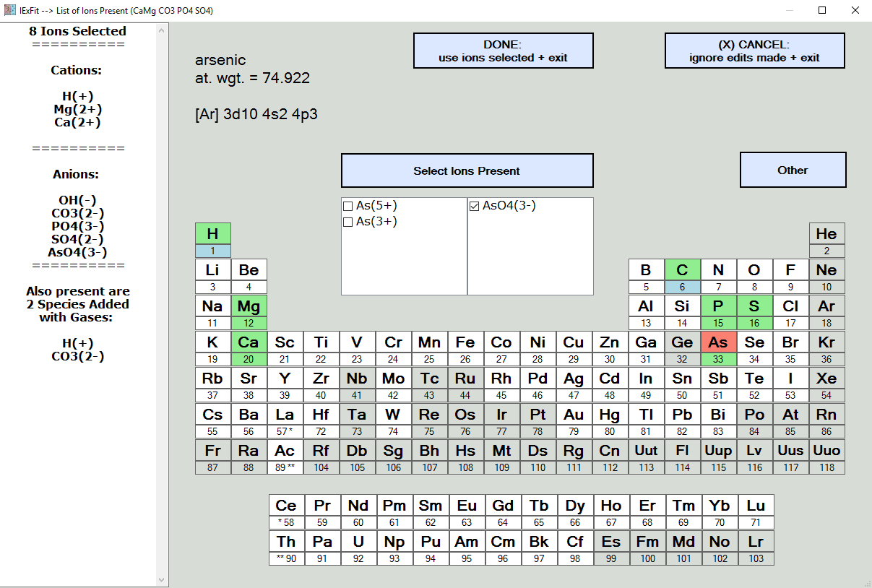The image size is (872, 588).
Task: Select the magnesium (Mg) element tile
Action: coord(249,306)
